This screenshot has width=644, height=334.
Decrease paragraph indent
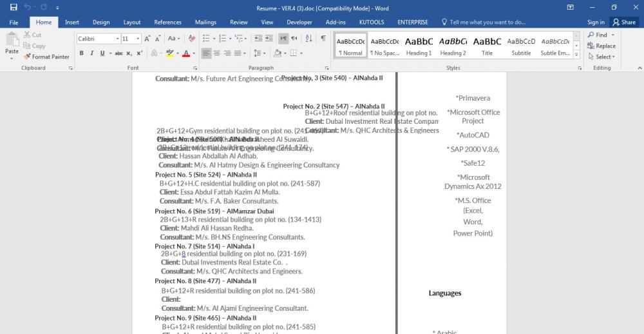[x=258, y=39]
